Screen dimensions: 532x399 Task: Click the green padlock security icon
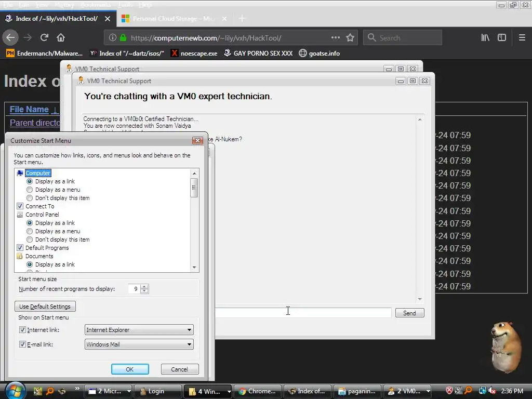[123, 37]
